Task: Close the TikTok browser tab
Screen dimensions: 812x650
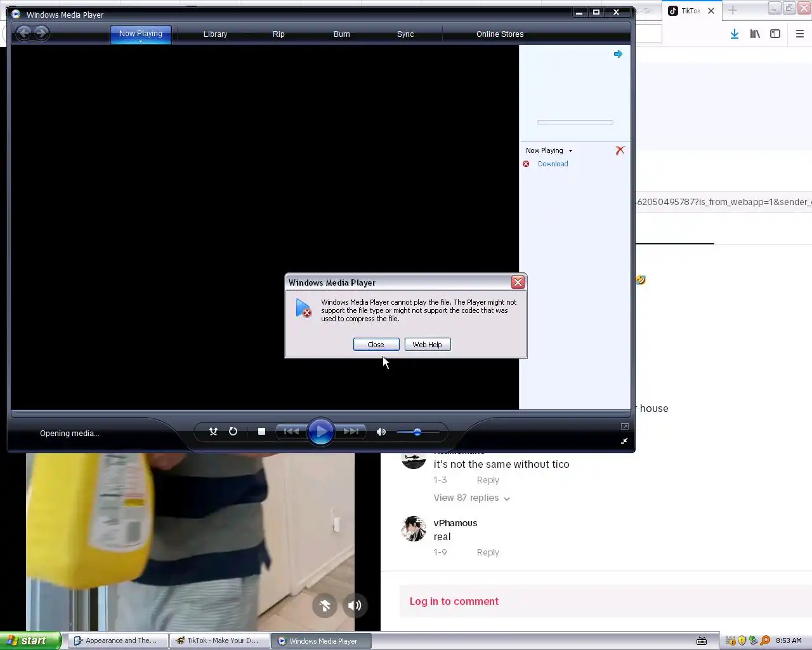Action: pos(711,11)
